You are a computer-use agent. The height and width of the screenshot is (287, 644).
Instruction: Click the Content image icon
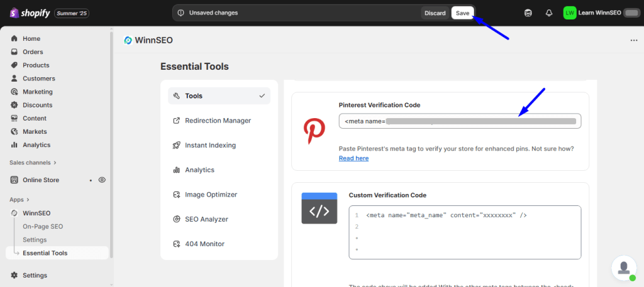14,118
